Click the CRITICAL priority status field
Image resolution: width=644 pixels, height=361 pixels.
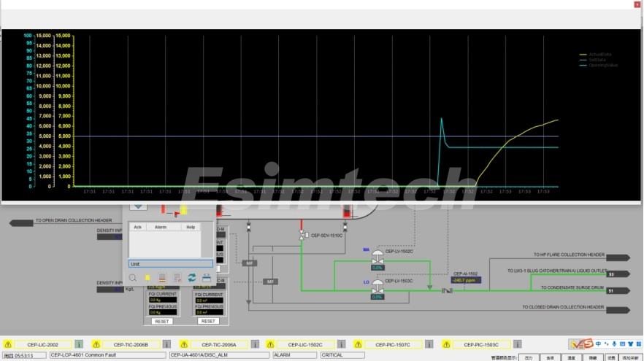click(342, 355)
